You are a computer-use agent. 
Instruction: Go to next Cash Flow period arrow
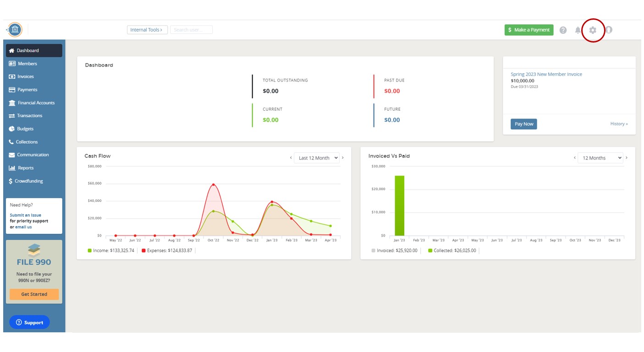point(343,158)
